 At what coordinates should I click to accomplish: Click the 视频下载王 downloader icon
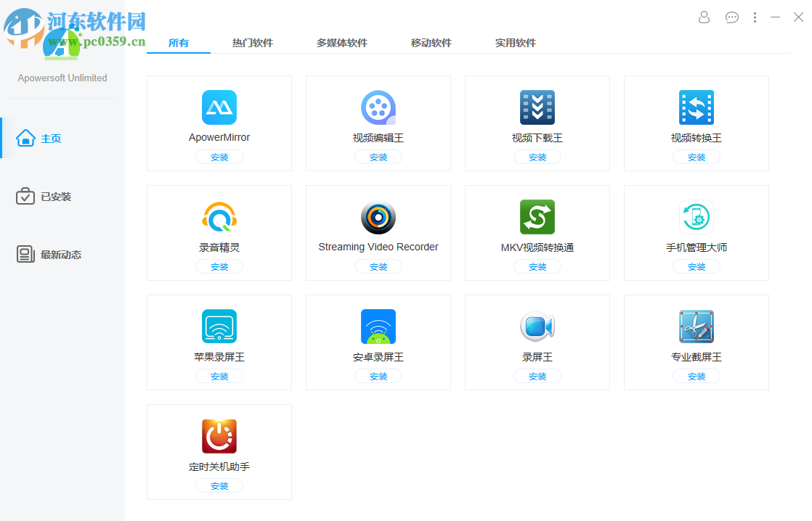pyautogui.click(x=537, y=107)
